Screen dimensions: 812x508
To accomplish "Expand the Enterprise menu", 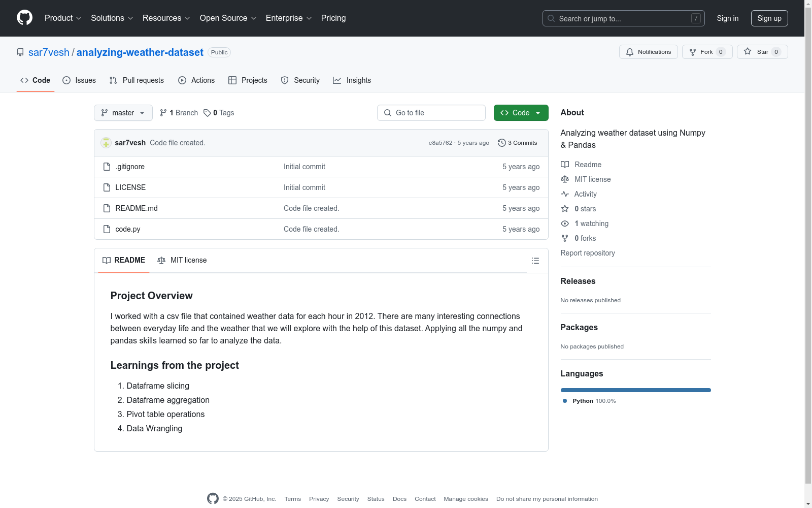I will (289, 18).
